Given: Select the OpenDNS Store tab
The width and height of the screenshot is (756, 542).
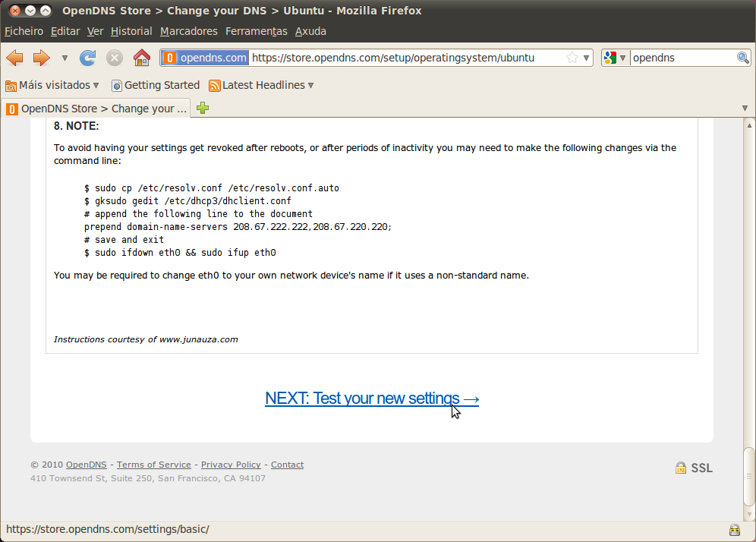Looking at the screenshot, I should tap(96, 109).
